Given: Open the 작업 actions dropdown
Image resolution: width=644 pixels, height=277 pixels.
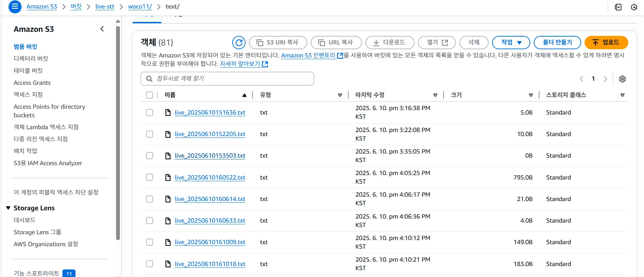Looking at the screenshot, I should coord(511,42).
